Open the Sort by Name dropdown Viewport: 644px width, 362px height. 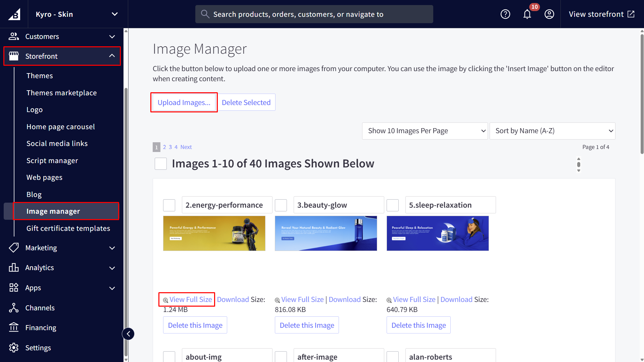[x=552, y=131]
